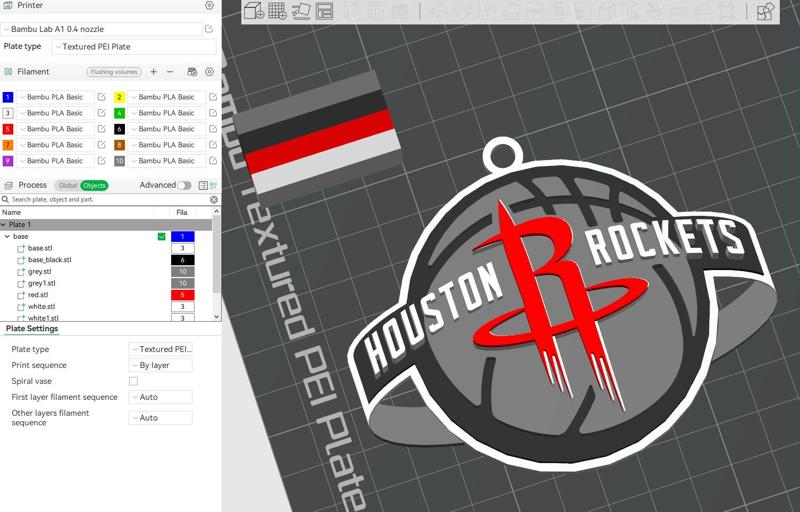Click filament 2 yellow color swatch
This screenshot has height=512, width=800.
[119, 97]
